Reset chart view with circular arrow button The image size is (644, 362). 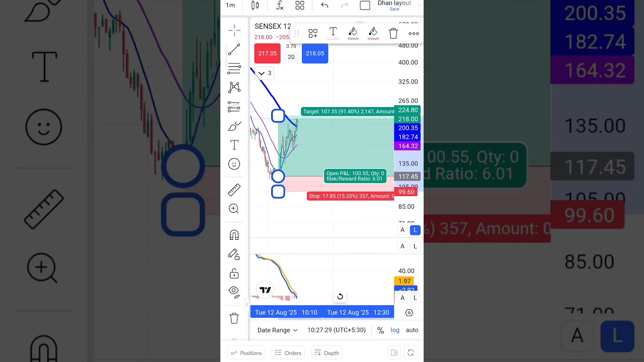tap(340, 297)
